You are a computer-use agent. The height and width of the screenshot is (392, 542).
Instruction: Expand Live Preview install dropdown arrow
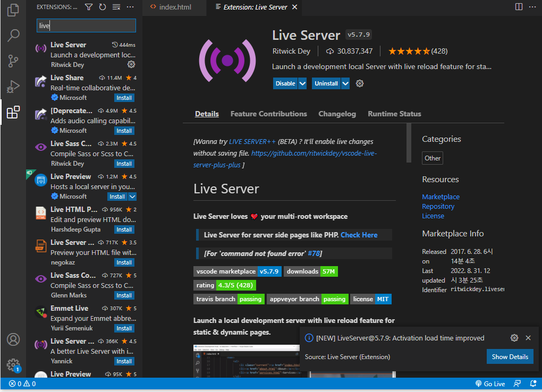[132, 197]
